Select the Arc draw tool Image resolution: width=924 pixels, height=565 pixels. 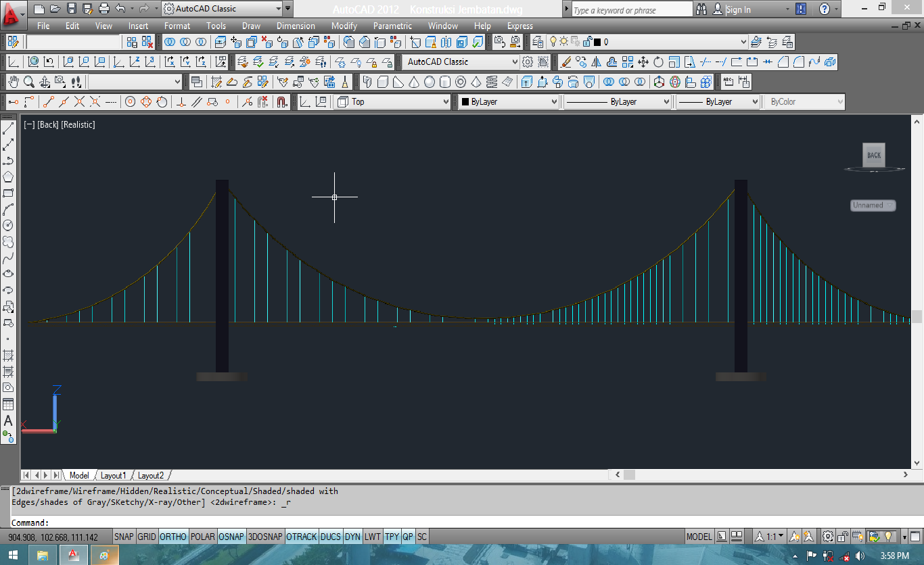[x=8, y=210]
